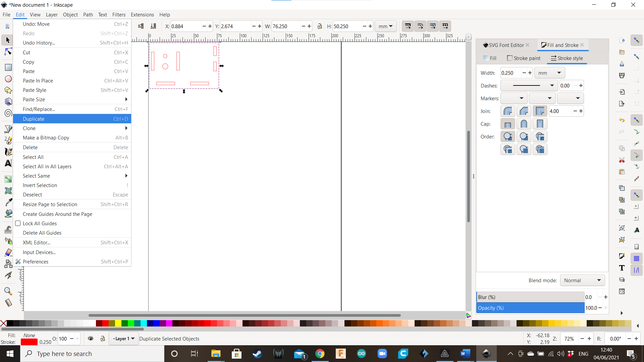Viewport: 644px width, 362px height.
Task: Select the Spiral tool
Action: click(x=8, y=113)
